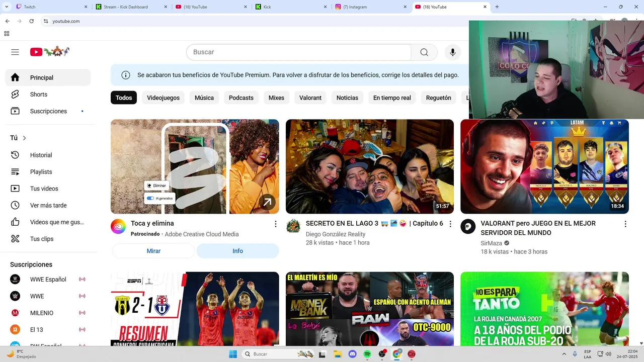Select the Reguetón filter chip
Viewport: 644px width, 362px height.
[439, 98]
